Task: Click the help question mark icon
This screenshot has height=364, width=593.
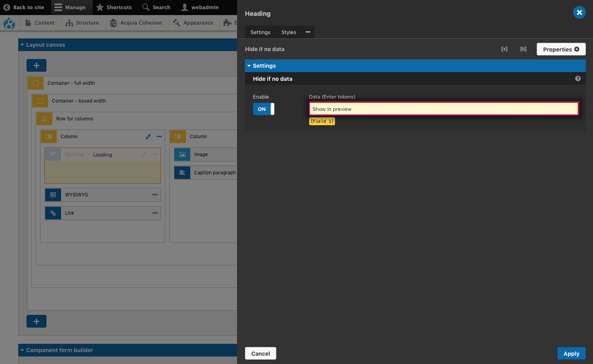Action: pos(578,78)
